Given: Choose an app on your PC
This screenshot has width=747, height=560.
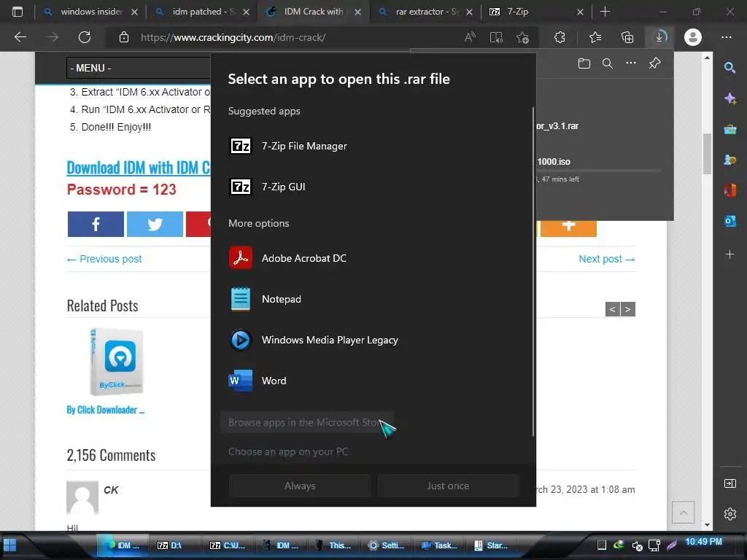Looking at the screenshot, I should 288,451.
